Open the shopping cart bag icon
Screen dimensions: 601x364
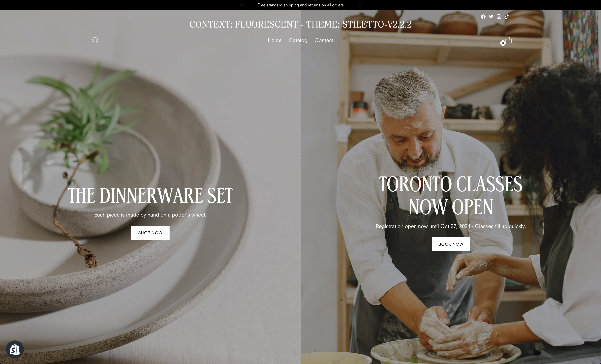point(508,40)
